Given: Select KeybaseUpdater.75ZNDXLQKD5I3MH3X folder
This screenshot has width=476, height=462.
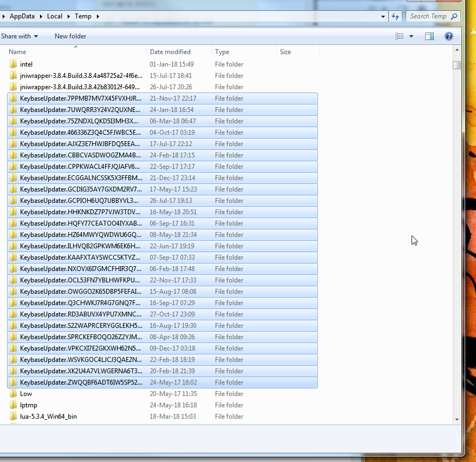Looking at the screenshot, I should coord(162,121).
